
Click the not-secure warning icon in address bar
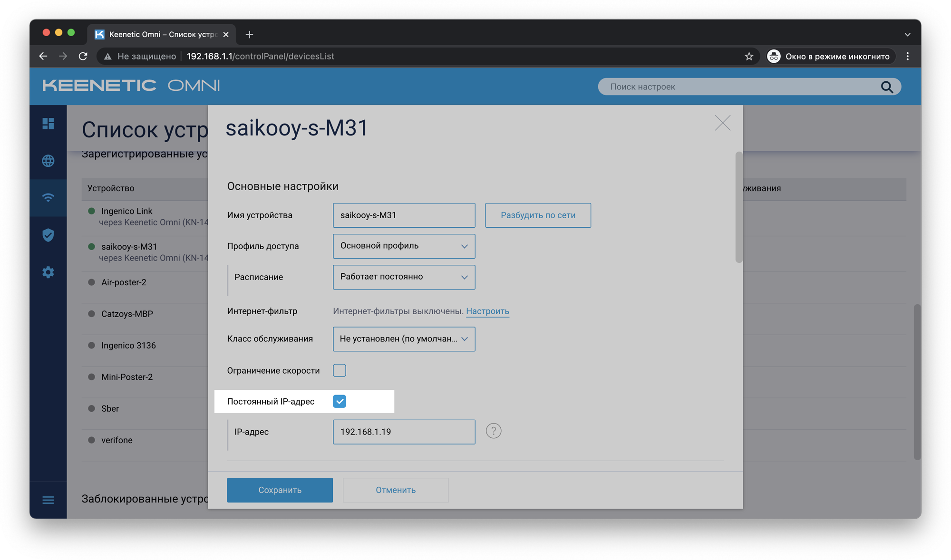tap(108, 56)
